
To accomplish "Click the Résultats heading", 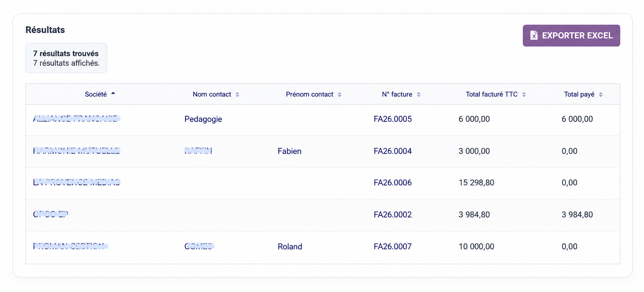I will tap(45, 30).
